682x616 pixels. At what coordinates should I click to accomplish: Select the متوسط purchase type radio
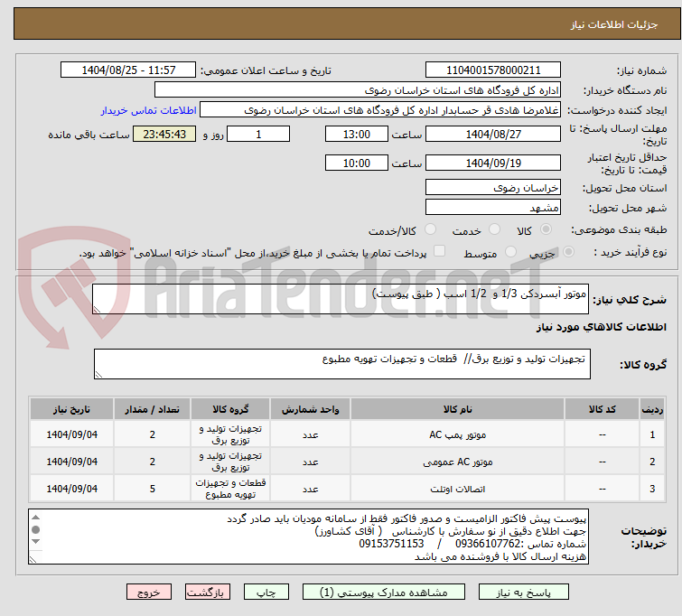click(510, 252)
